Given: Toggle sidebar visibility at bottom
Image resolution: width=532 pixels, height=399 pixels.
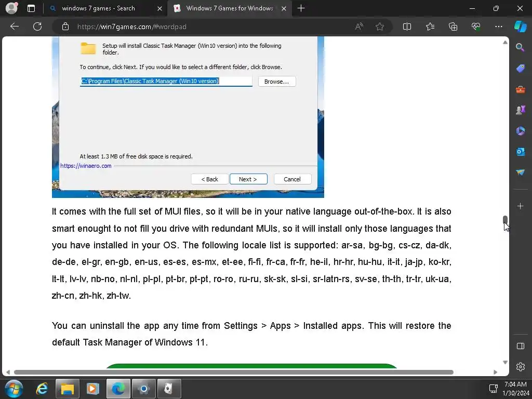Looking at the screenshot, I should coord(520,345).
